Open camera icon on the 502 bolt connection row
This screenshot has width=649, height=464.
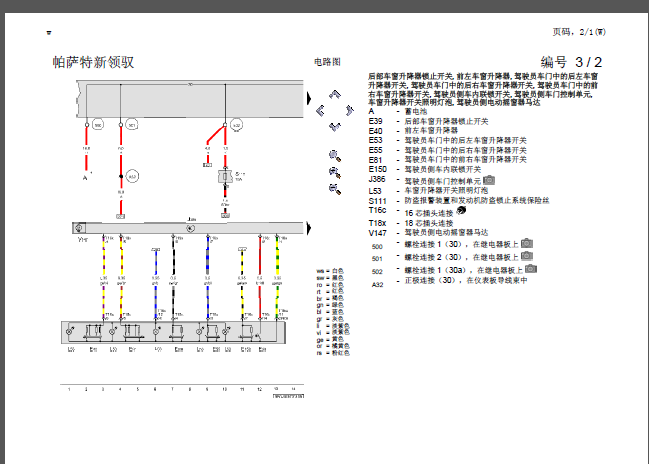point(531,269)
